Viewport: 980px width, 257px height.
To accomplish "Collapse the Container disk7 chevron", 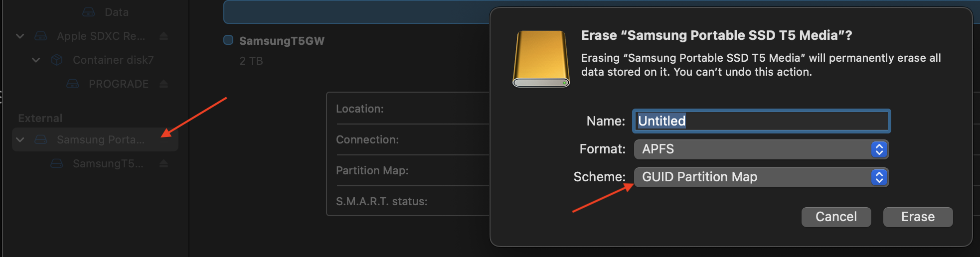I will click(x=36, y=60).
